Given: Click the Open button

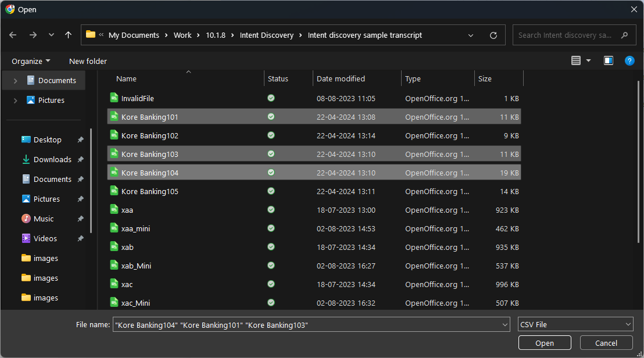Looking at the screenshot, I should click(x=545, y=343).
